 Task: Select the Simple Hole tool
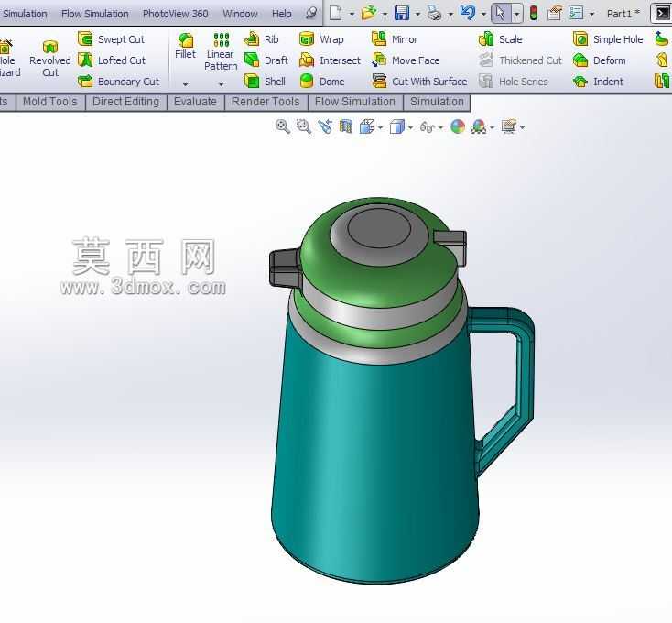(608, 39)
